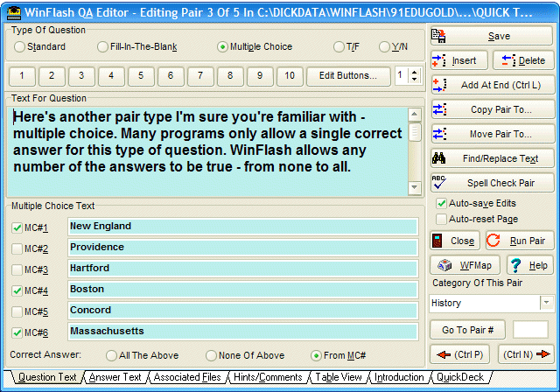Click the Run Pair red circular arrow icon
Image resolution: width=560 pixels, height=392 pixels.
coord(493,241)
